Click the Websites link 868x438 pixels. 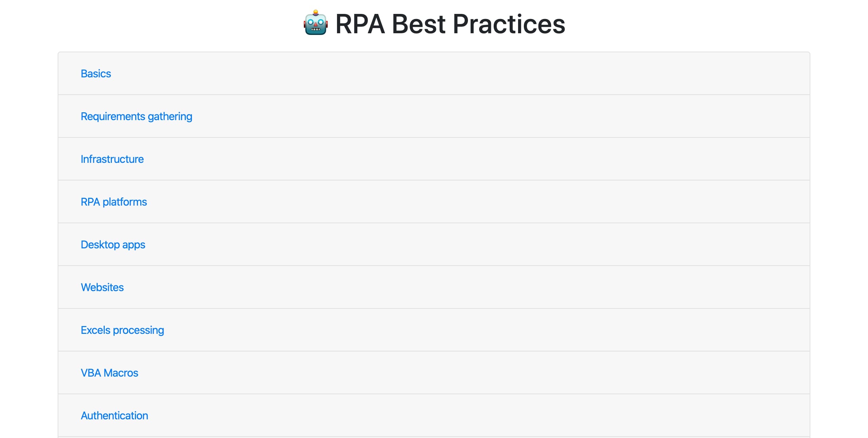click(102, 287)
